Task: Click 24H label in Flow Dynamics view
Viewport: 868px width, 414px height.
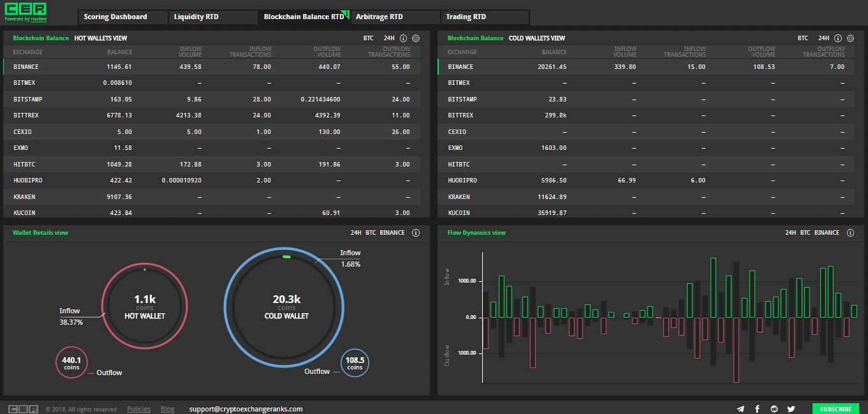Action: tap(791, 233)
